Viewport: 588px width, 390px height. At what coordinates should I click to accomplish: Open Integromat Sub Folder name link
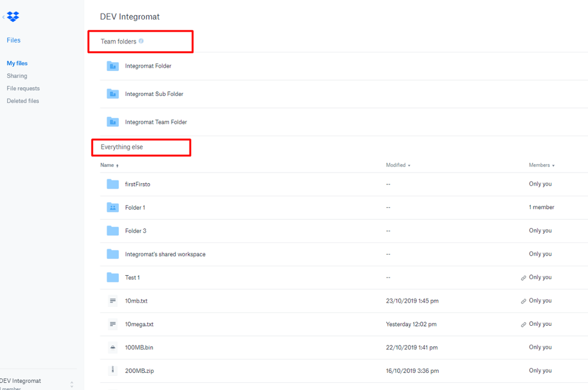[x=154, y=94]
